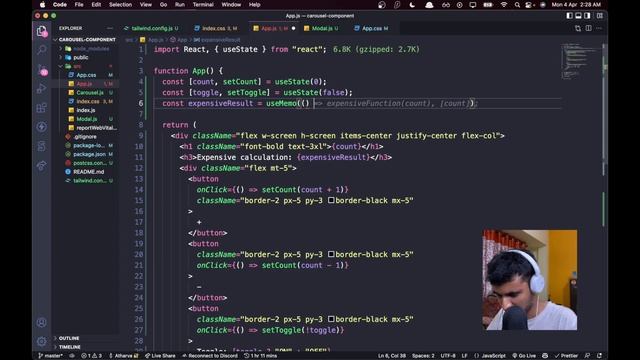640x360 pixels.
Task: Click Ln 6, Col 38 cursor position
Action: [x=392, y=356]
